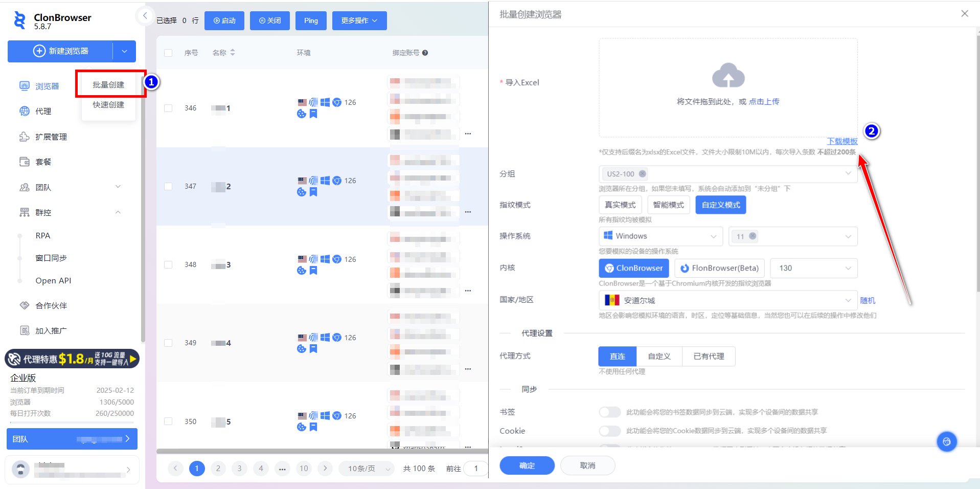This screenshot has width=980, height=489.
Task: Open the 更多操作 dropdown
Action: [359, 20]
